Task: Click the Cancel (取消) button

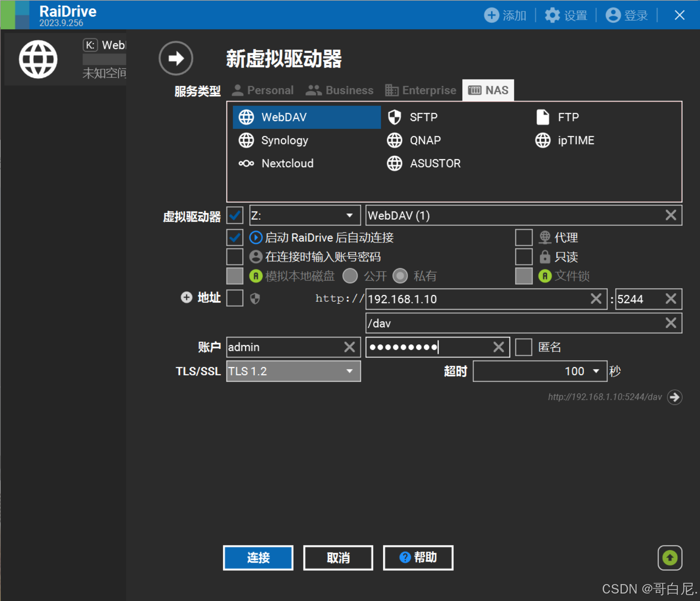Action: point(338,557)
